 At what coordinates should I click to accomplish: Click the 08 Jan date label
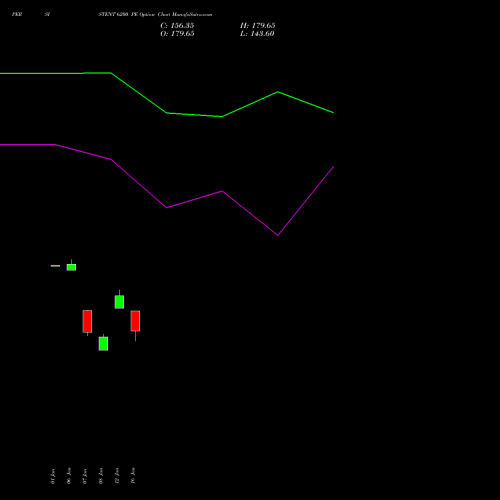pyautogui.click(x=101, y=476)
